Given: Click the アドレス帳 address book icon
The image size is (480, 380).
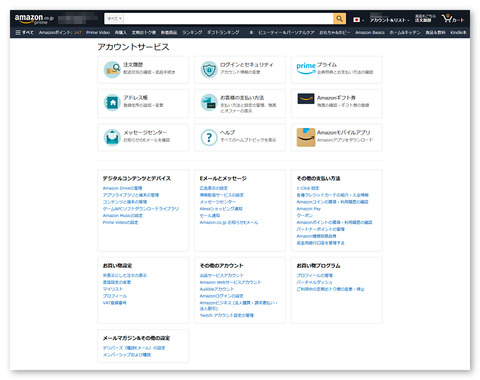Looking at the screenshot, I should [112, 102].
